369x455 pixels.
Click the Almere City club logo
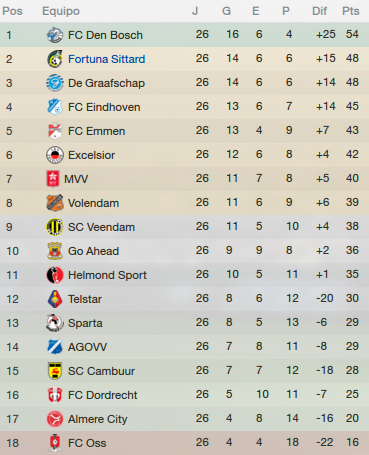pyautogui.click(x=55, y=419)
